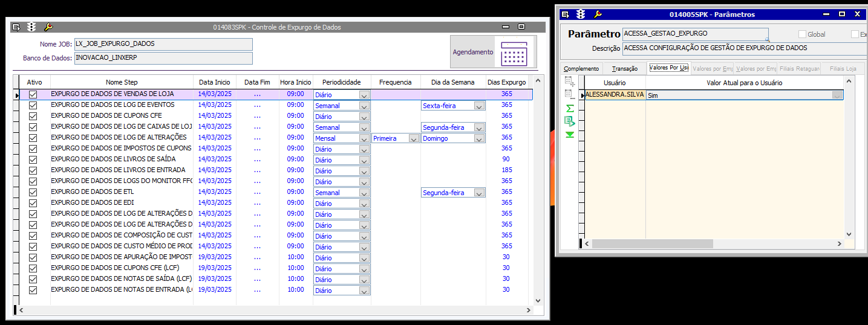Screen dimensions: 868x325
Task: Uncheck Ativo for EXPURGO DE DADOS DE CUPONS CFE row
Action: tap(33, 116)
